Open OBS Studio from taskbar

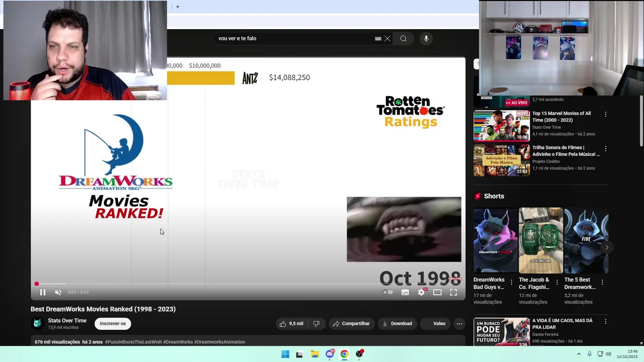359,354
